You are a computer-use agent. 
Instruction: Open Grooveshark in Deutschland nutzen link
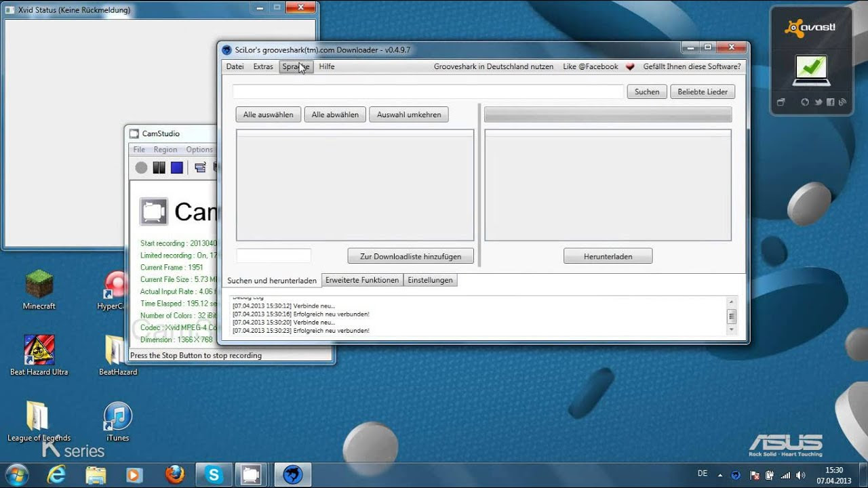tap(494, 66)
